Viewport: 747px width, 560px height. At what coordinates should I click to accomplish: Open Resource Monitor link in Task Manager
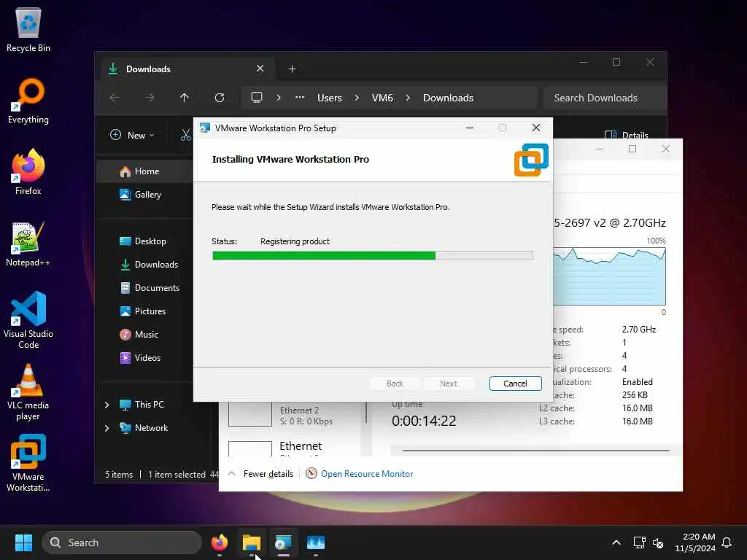366,474
